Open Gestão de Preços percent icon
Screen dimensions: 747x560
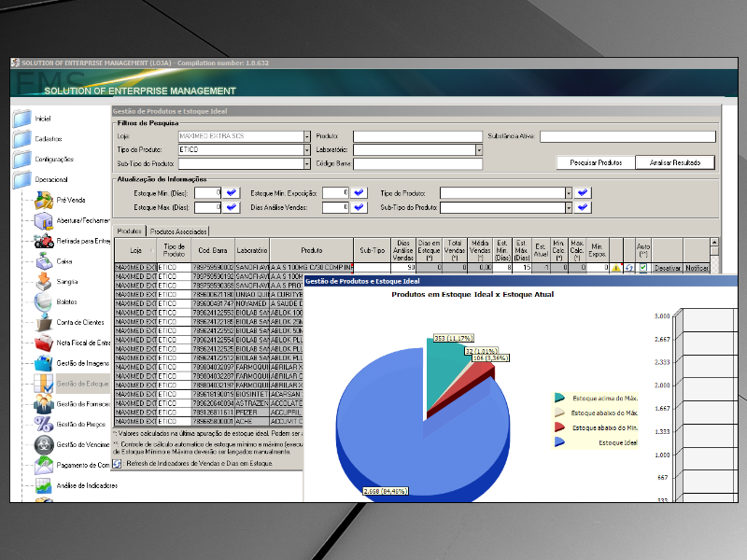[44, 425]
